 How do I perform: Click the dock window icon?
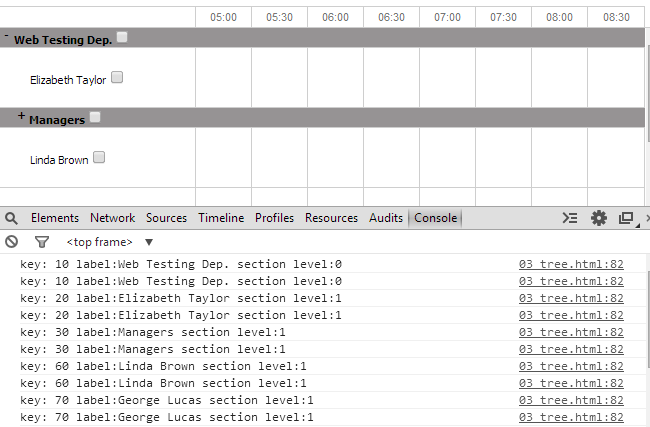tap(627, 218)
